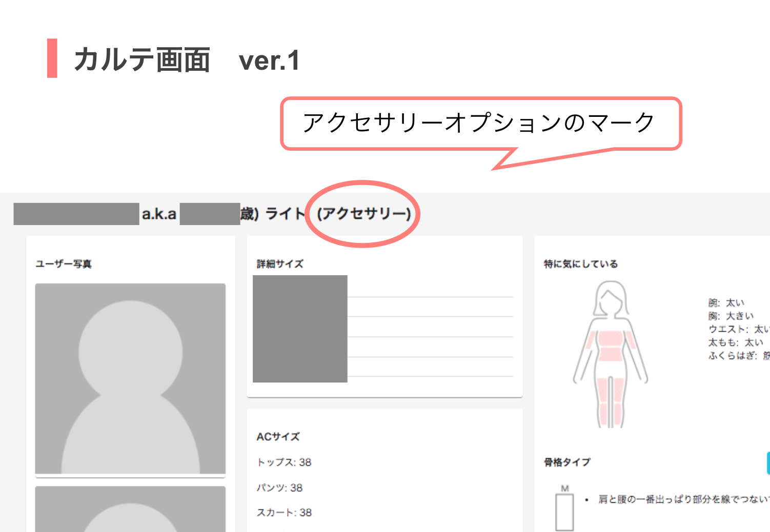Screen dimensions: 770x532
Task: Click the トップス: 38 size entry
Action: coord(284,462)
